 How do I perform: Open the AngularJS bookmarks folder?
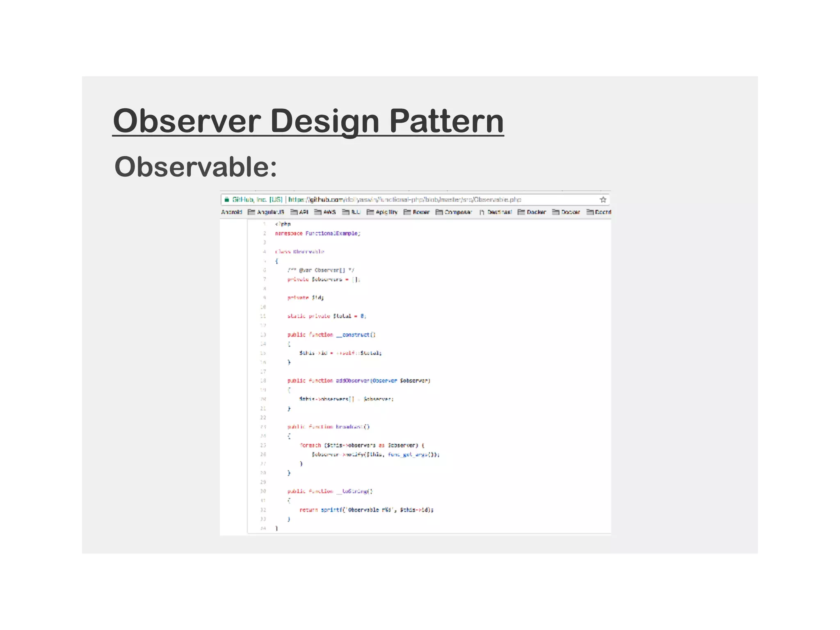click(x=266, y=212)
